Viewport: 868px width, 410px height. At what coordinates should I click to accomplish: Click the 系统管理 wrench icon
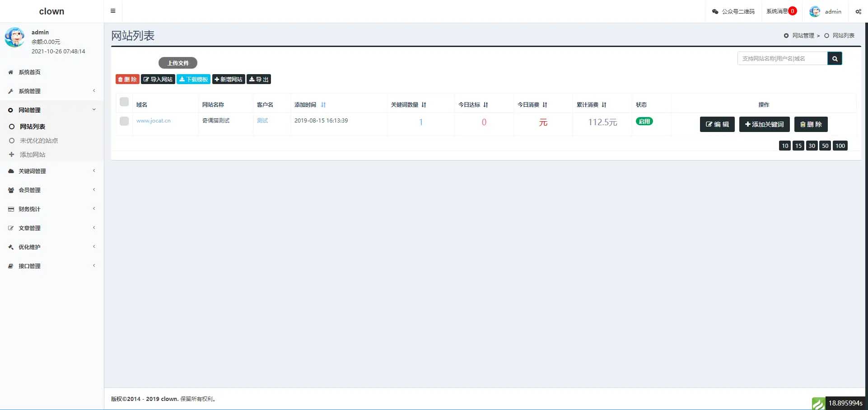10,91
